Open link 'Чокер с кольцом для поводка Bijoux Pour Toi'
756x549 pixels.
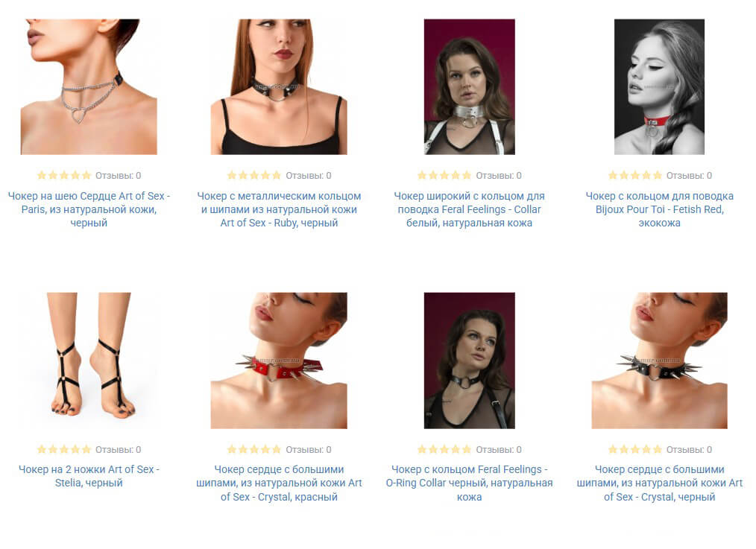pos(659,209)
